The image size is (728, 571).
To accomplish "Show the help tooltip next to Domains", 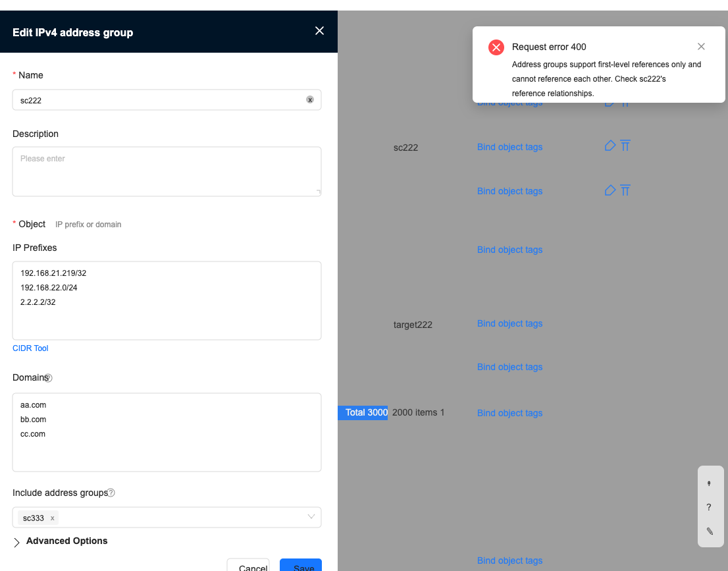I will (x=48, y=378).
